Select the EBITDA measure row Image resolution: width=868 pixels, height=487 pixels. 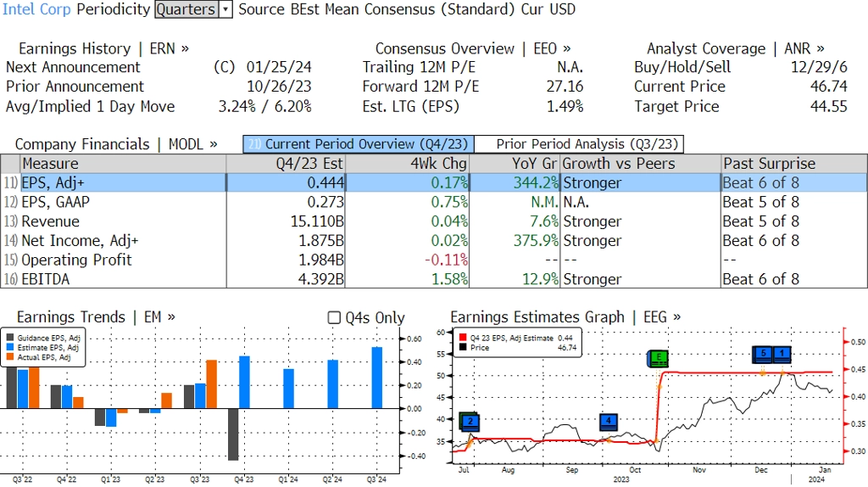click(x=434, y=279)
